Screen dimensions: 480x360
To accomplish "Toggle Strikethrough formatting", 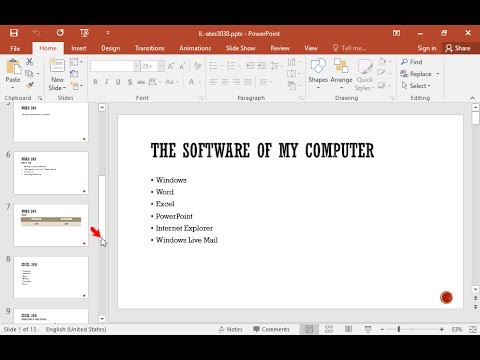I will 141,82.
